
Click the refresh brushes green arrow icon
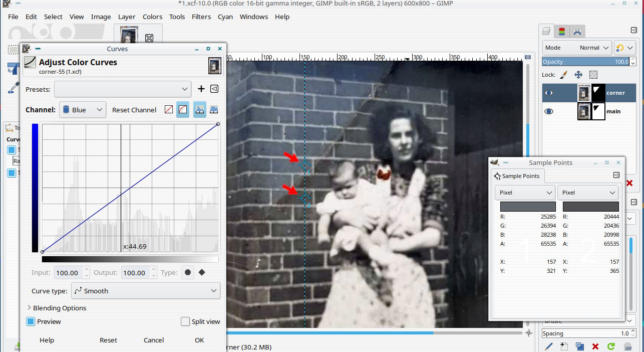point(611,346)
